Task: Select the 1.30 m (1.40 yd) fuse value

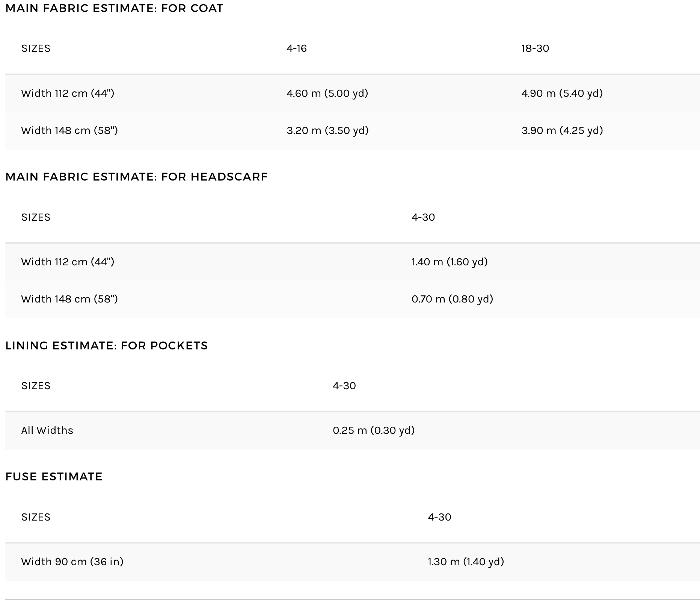Action: 466,561
